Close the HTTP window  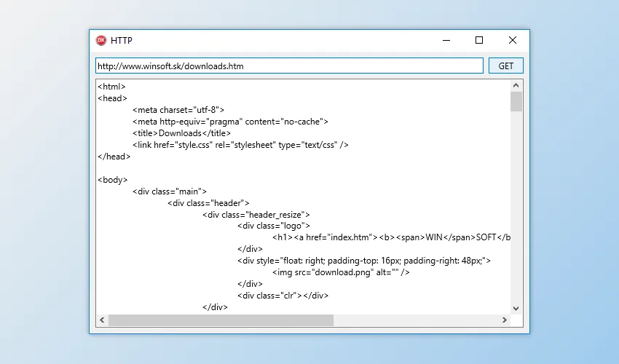[x=513, y=40]
